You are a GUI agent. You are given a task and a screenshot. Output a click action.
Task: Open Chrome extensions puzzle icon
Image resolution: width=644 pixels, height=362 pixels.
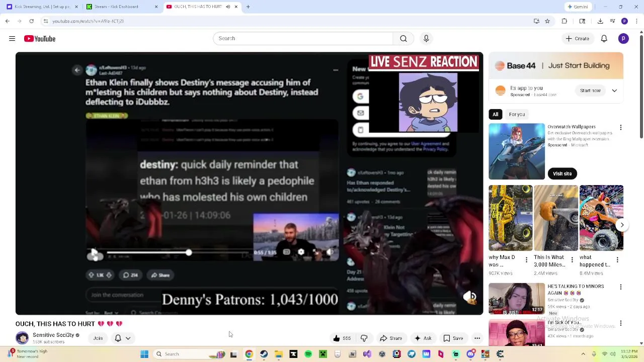point(564,21)
